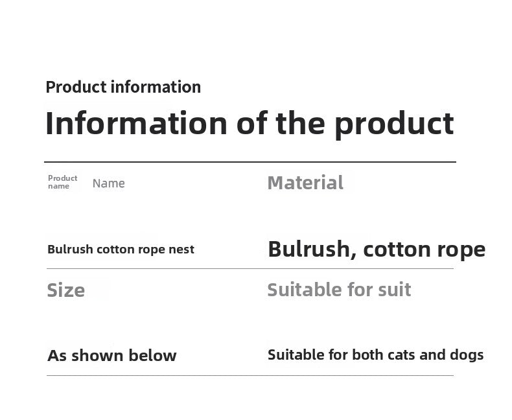Select the gray "Material" column header
The height and width of the screenshot is (420, 512).
coord(305,183)
